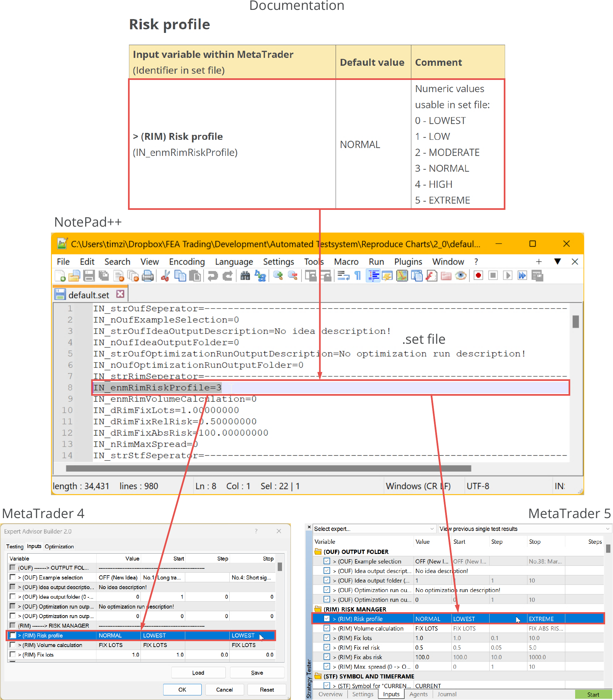Click the Save floppy icon in Notepad++ toolbar
Image resolution: width=613 pixels, height=700 pixels.
tap(89, 276)
